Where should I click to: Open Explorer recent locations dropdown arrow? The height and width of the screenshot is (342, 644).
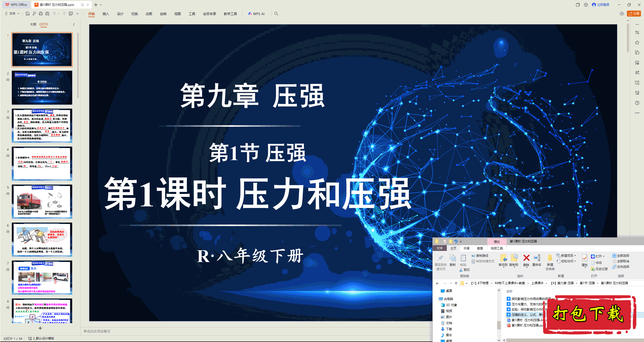[x=451, y=283]
